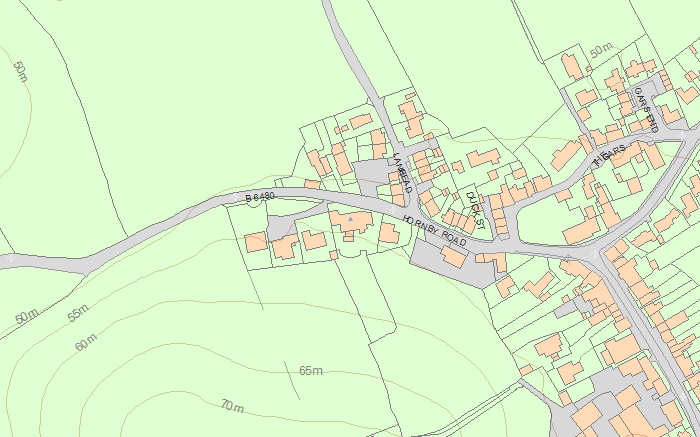Click the 50m contour label near Gars End houses

click(x=601, y=50)
